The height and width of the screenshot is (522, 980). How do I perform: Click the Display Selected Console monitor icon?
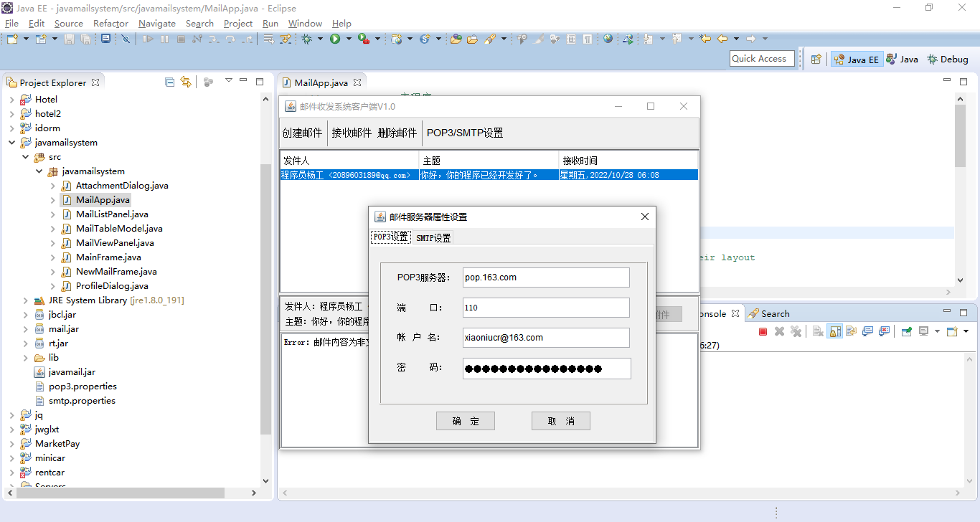[924, 331]
